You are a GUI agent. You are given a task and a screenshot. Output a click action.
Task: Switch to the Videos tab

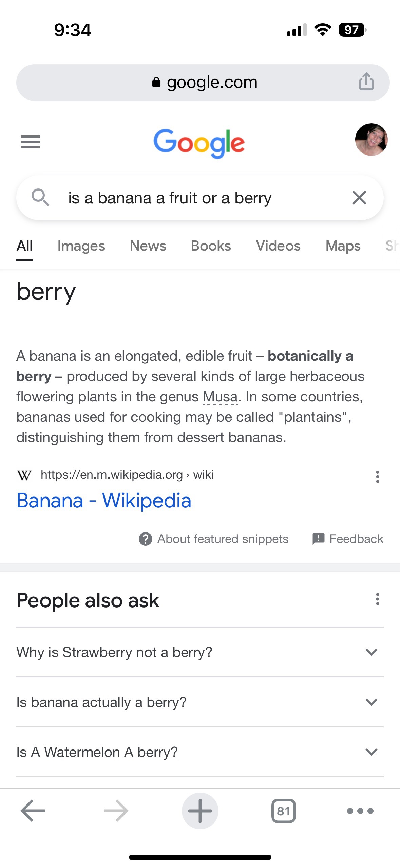[x=278, y=246]
